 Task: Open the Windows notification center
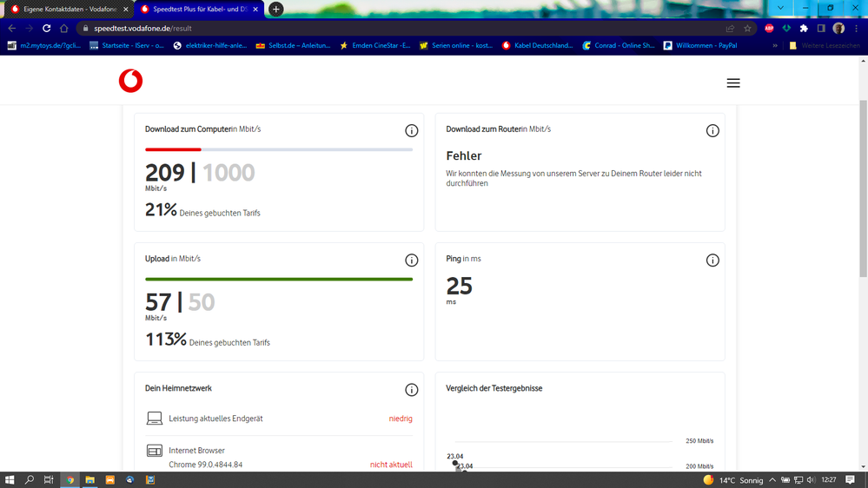point(851,479)
